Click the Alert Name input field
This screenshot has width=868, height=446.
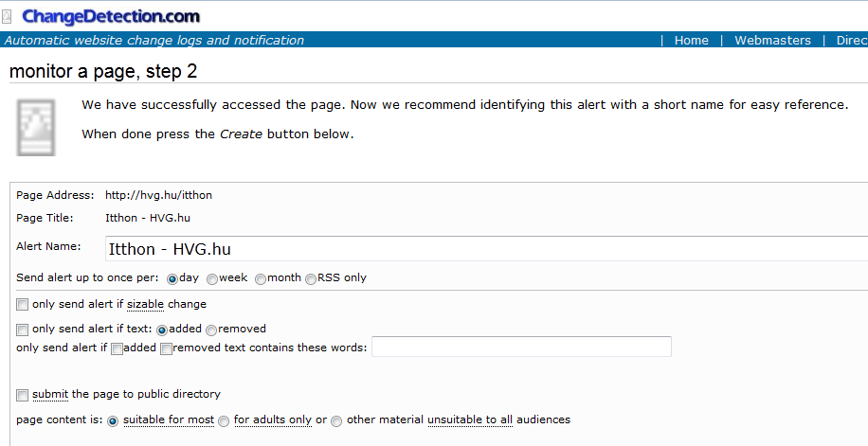(x=487, y=248)
